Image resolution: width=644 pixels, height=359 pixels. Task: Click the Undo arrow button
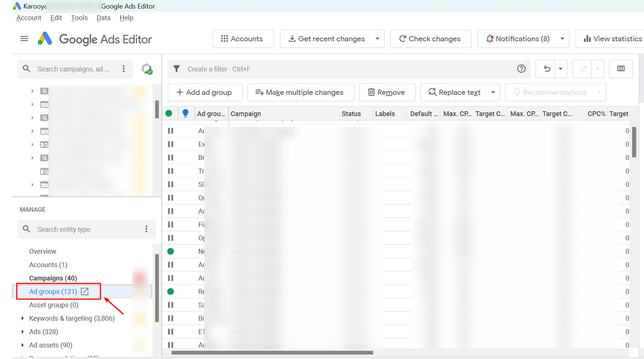pyautogui.click(x=547, y=69)
